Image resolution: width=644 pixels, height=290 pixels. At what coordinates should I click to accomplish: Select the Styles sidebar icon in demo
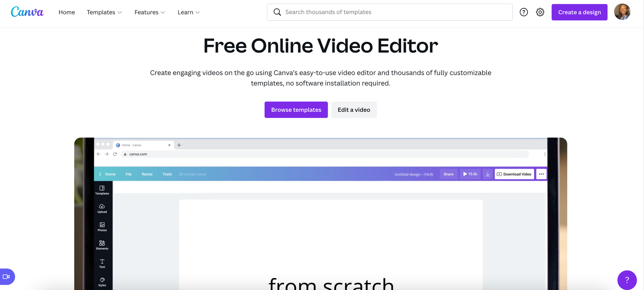pos(102,282)
